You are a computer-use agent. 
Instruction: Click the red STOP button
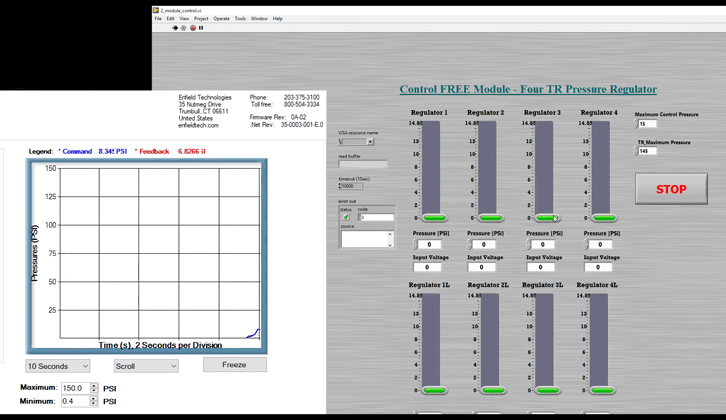click(671, 189)
